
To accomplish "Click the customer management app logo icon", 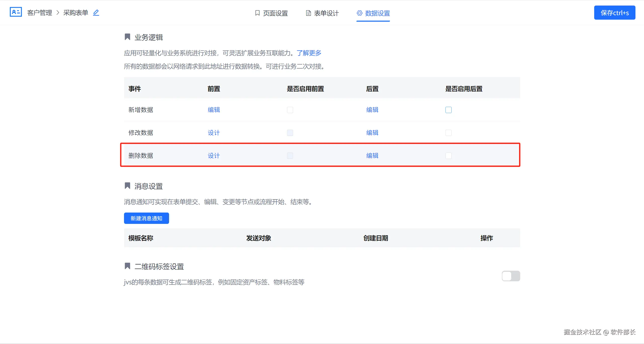I will click(x=16, y=12).
